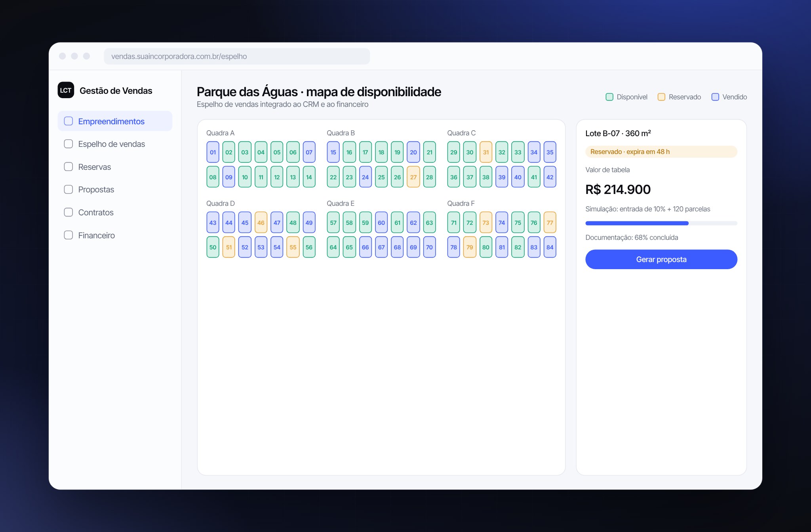Screen dimensions: 811x532
Task: Go to Espelho de vendas label
Action: (112, 144)
